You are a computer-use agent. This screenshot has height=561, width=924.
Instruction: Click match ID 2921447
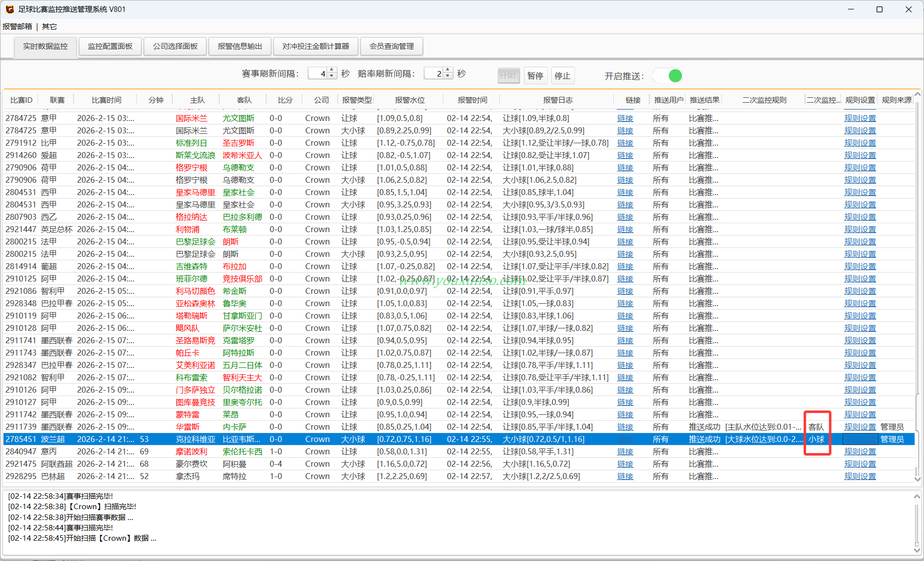point(21,230)
